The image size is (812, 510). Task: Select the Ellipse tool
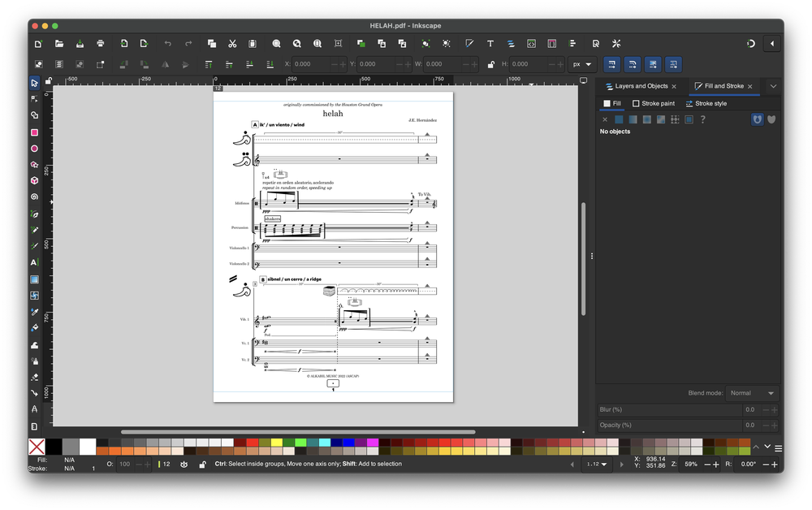(34, 149)
